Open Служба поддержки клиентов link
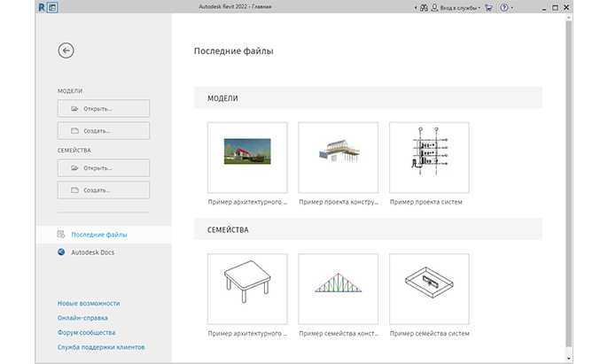Screen dimensions: 608x364 tap(101, 347)
